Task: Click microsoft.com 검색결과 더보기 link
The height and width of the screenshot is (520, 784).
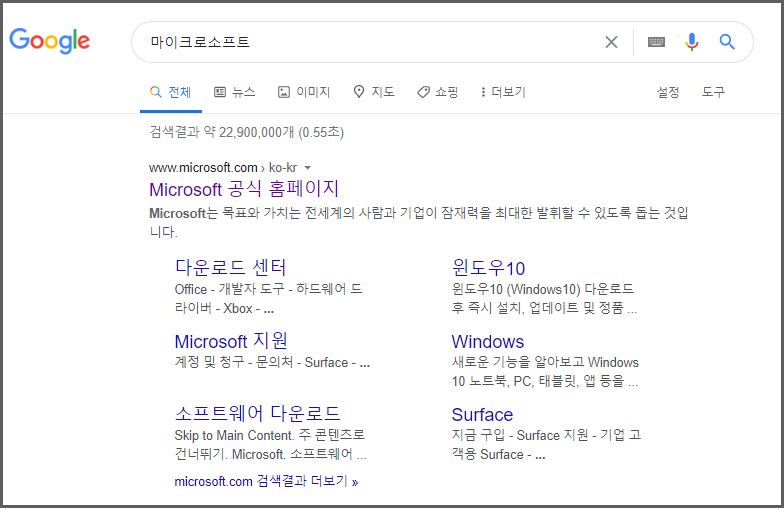Action: click(266, 482)
